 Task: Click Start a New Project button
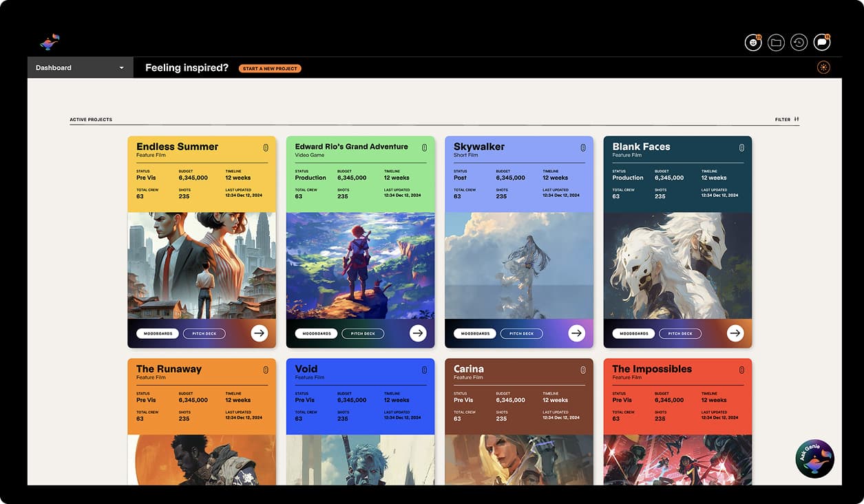270,69
